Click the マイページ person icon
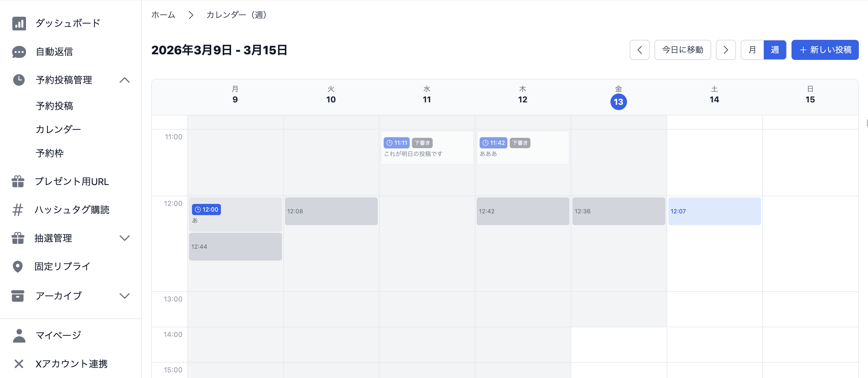The height and width of the screenshot is (378, 868). pyautogui.click(x=19, y=335)
